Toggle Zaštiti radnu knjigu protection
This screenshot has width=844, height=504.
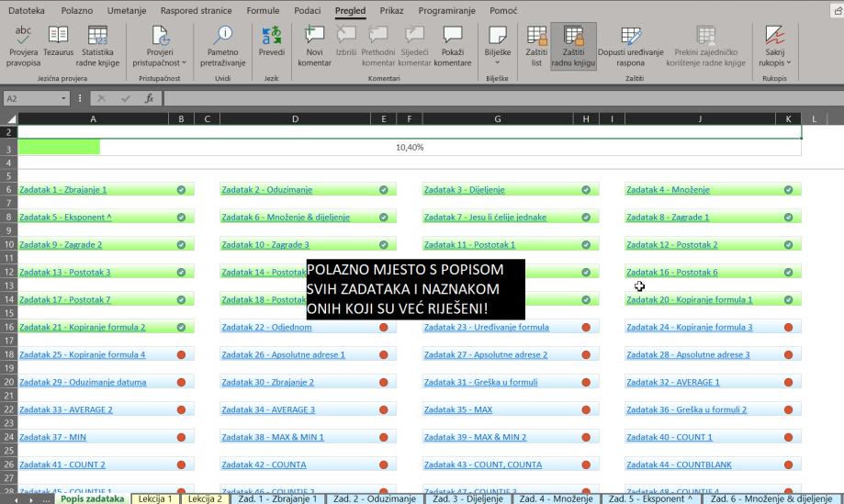coord(573,37)
